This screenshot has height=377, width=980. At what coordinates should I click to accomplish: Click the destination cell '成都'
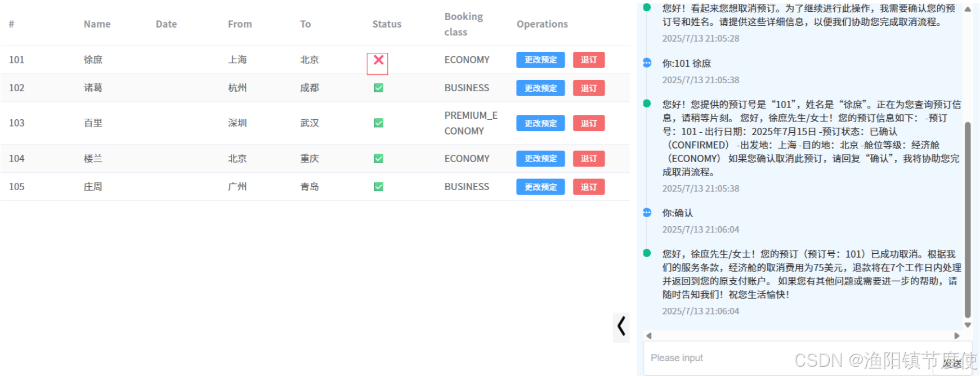point(309,88)
